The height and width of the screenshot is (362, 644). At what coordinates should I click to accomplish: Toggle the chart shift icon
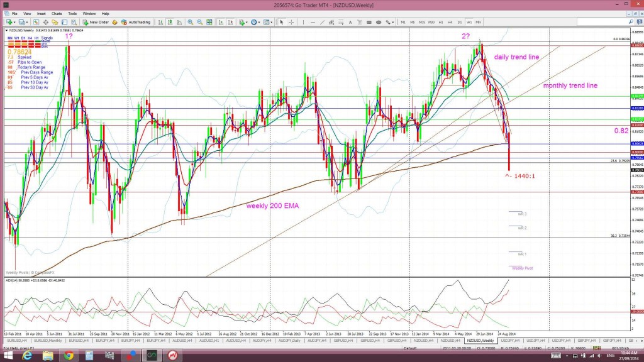pos(230,22)
